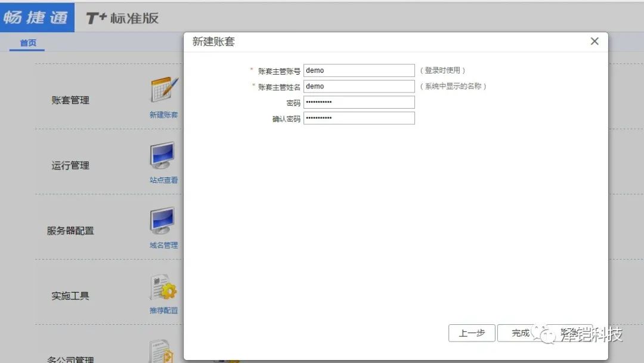Close the 新建账套 dialog
Screen dimensions: 644x363
tap(595, 41)
